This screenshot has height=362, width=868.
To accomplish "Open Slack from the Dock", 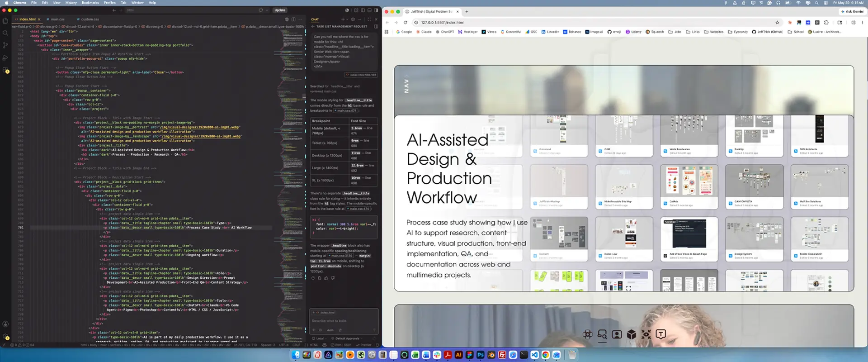I will point(437,355).
